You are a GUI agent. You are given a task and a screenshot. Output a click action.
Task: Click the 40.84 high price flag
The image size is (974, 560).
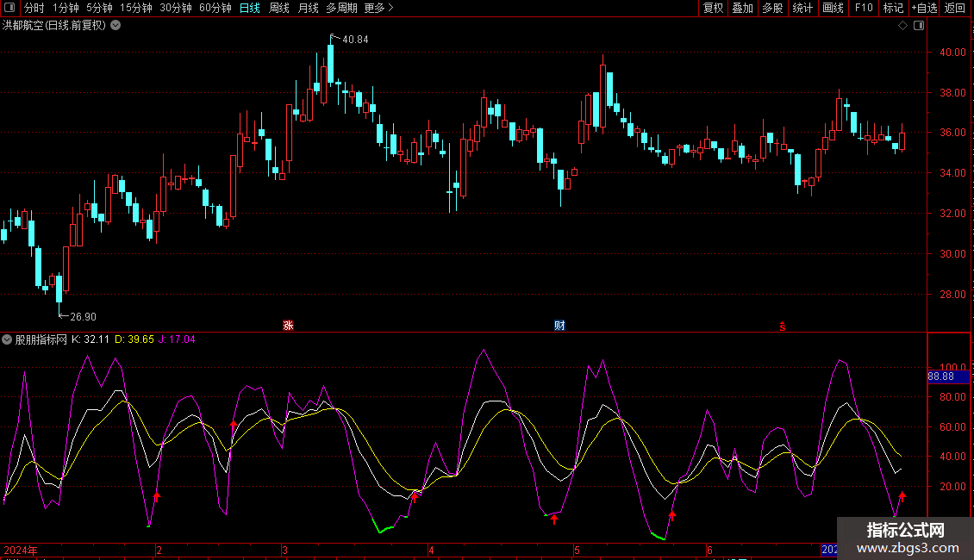pyautogui.click(x=354, y=40)
